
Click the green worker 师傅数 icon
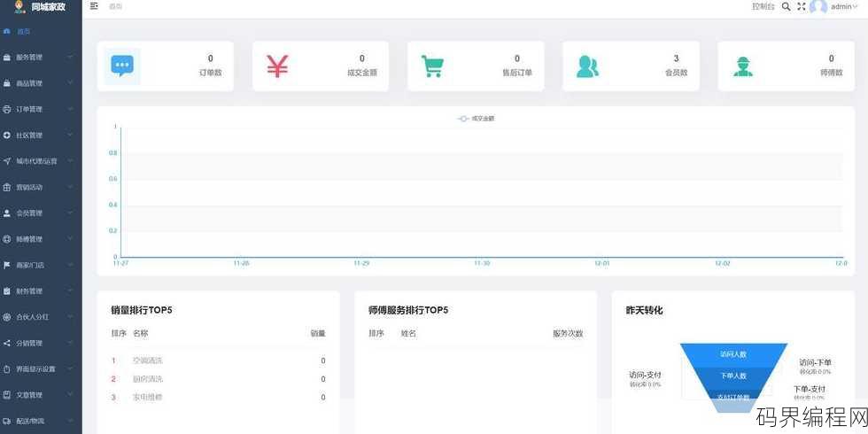click(x=743, y=66)
